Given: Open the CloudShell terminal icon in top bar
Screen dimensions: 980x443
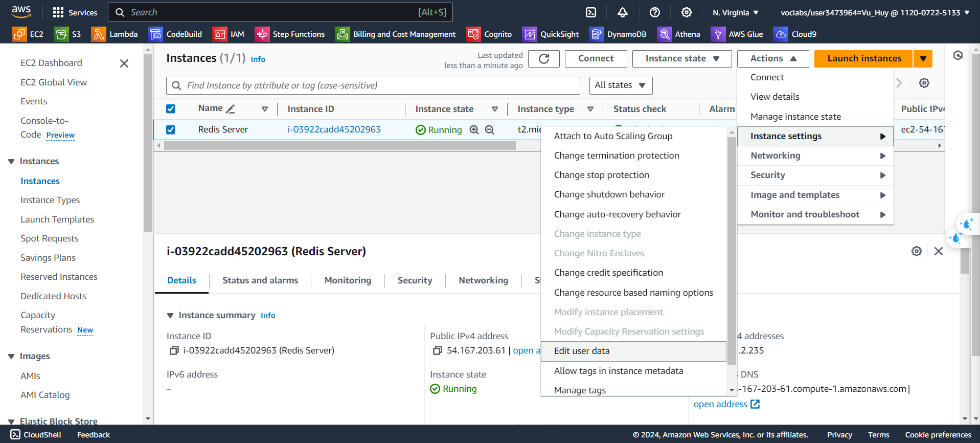Looking at the screenshot, I should point(591,12).
